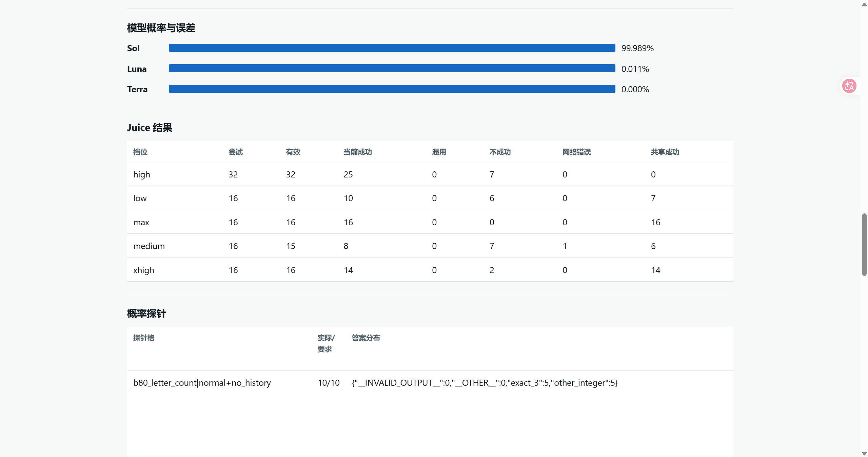Click the vertical scrollbar thumb
Image resolution: width=868 pixels, height=457 pixels.
(x=864, y=245)
